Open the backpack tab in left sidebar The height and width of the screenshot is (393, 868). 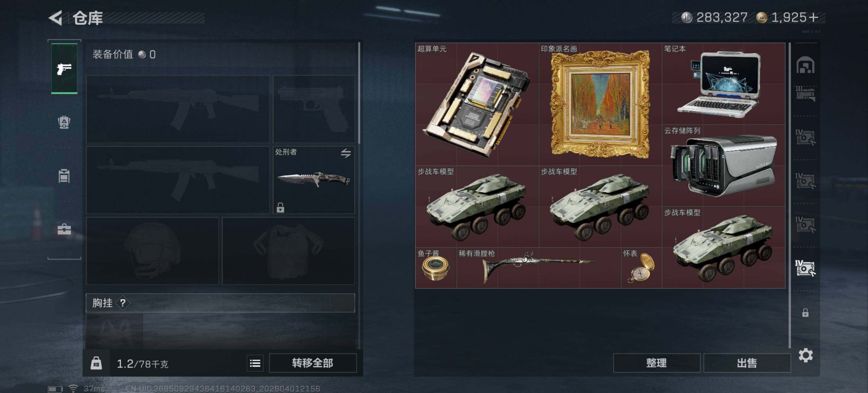pos(64,122)
